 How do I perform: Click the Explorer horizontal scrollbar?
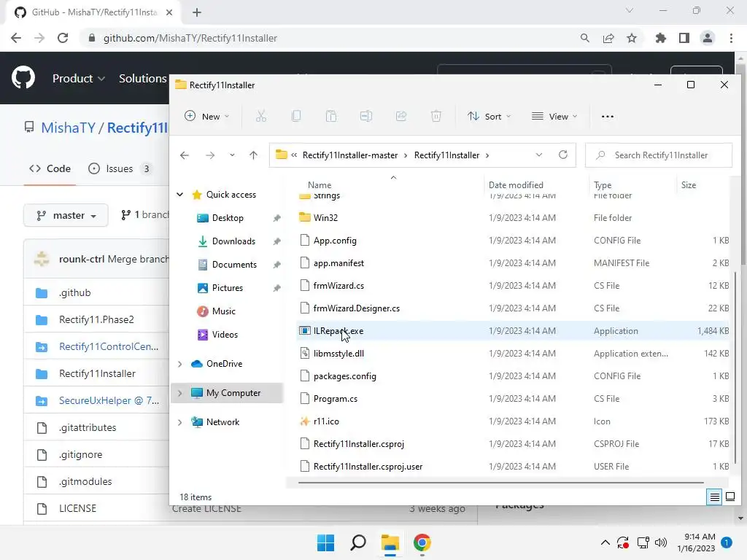(x=500, y=483)
